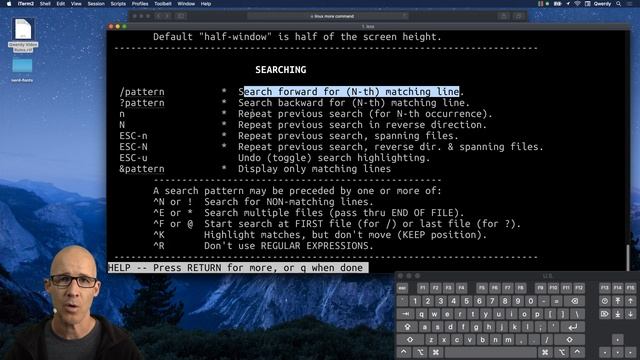Open the Shell menu
Screen dimensions: 640x360
(45, 4)
